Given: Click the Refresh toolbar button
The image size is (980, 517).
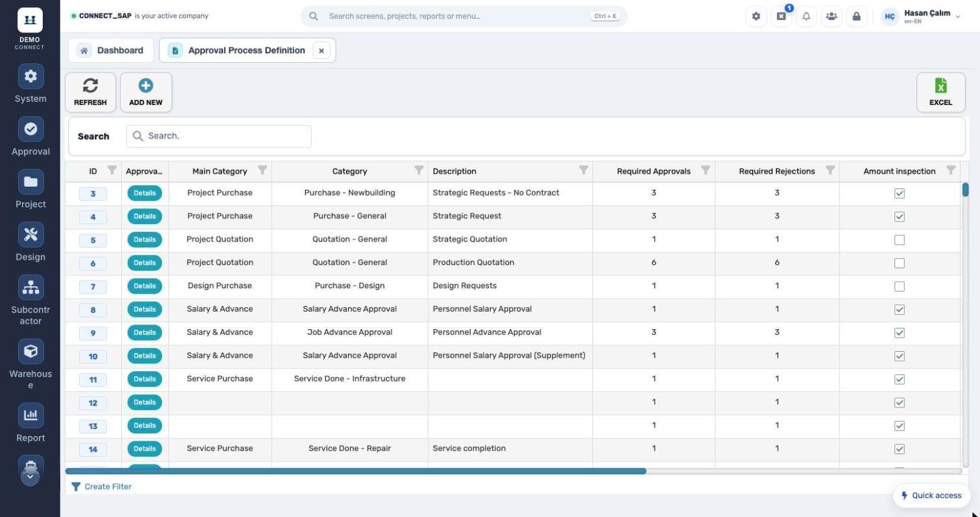Looking at the screenshot, I should click(90, 92).
